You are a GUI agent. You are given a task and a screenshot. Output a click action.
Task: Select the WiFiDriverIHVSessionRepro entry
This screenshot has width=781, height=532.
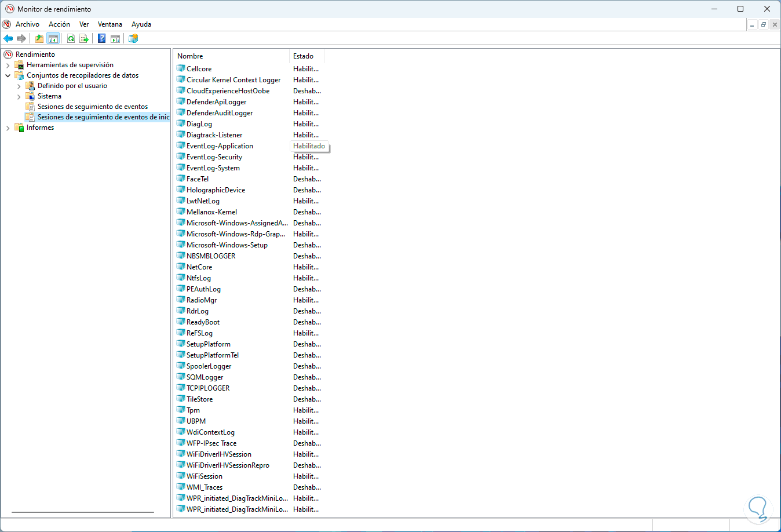click(228, 465)
